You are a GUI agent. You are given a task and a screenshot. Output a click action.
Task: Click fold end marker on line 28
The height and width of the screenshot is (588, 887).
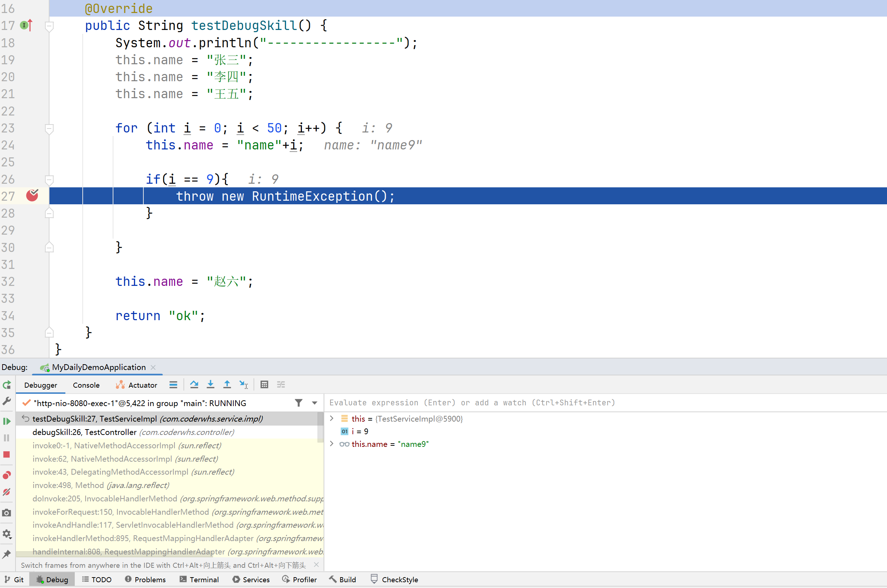click(49, 213)
